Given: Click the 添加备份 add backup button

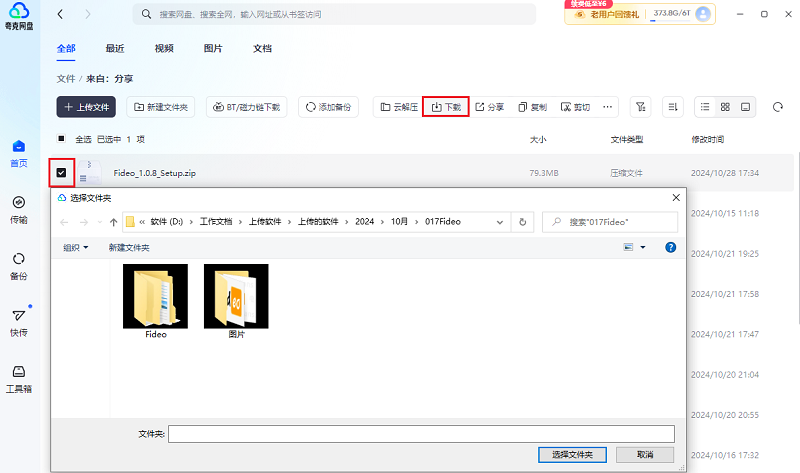Looking at the screenshot, I should coord(328,107).
